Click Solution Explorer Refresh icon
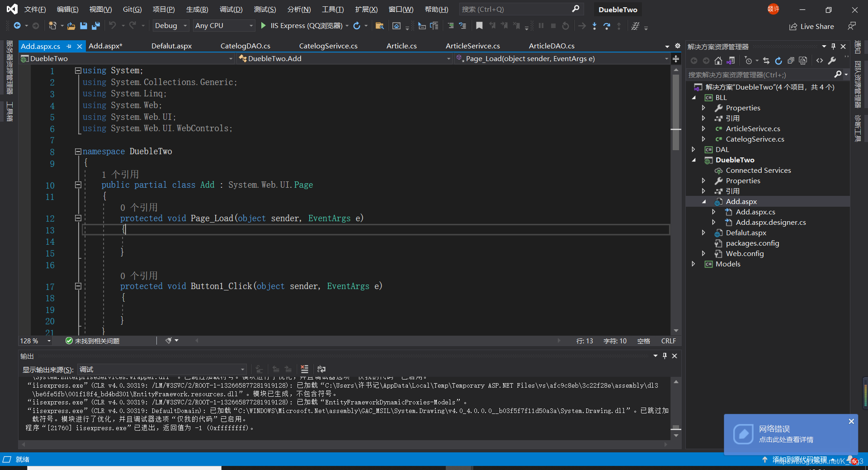The width and height of the screenshot is (868, 470). [778, 61]
